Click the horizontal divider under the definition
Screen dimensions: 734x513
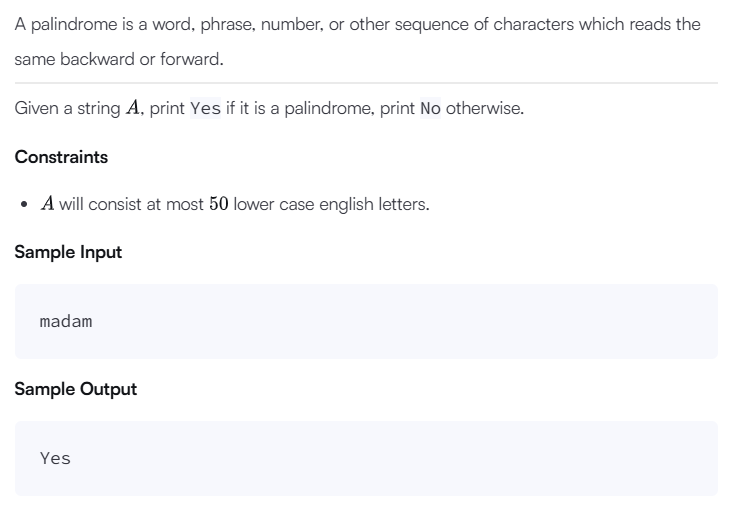[x=366, y=83]
